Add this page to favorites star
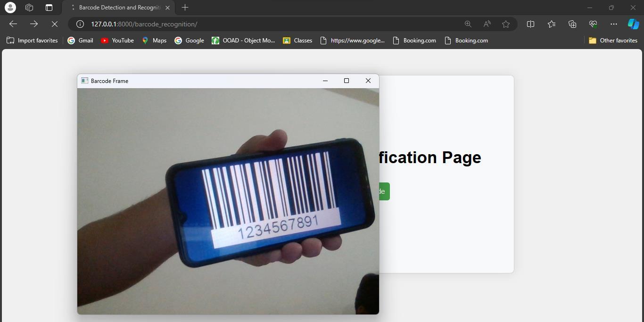The height and width of the screenshot is (322, 644). [x=506, y=24]
